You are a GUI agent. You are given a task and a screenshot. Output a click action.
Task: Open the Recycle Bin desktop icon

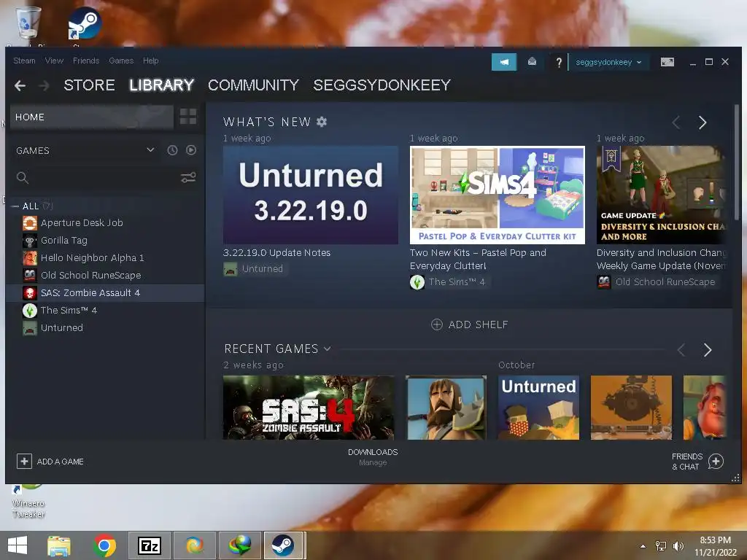coord(28,23)
